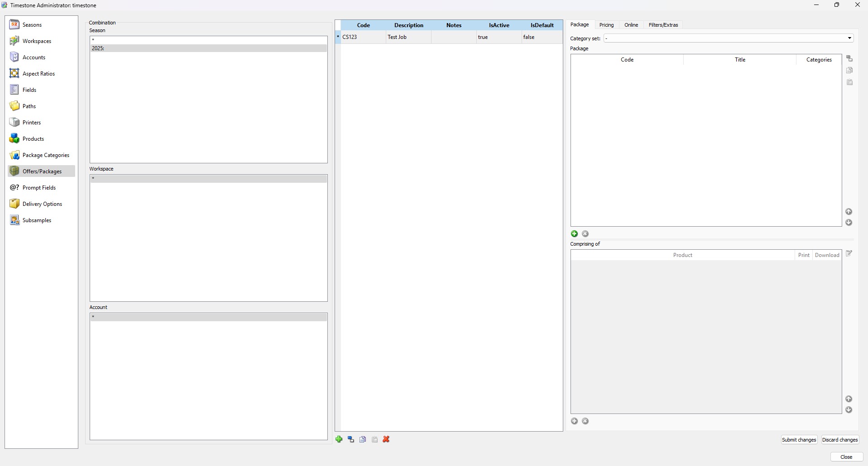This screenshot has height=466, width=868.
Task: Sort offers by the IsActive column header
Action: click(499, 25)
